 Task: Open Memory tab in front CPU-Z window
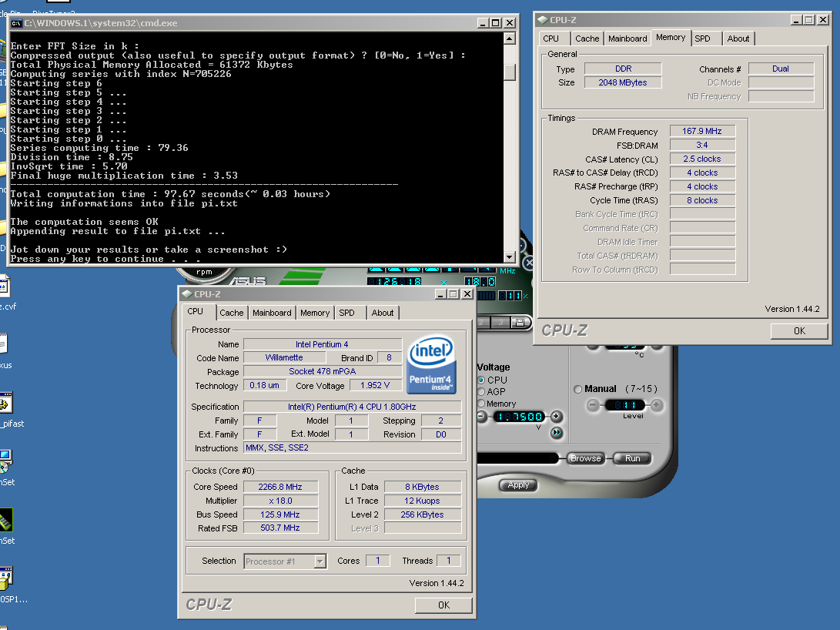pos(315,313)
